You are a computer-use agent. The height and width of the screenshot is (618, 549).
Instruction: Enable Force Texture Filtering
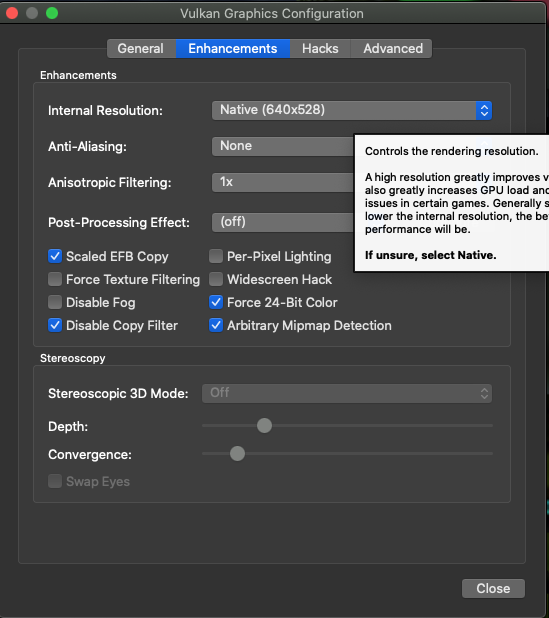click(55, 279)
